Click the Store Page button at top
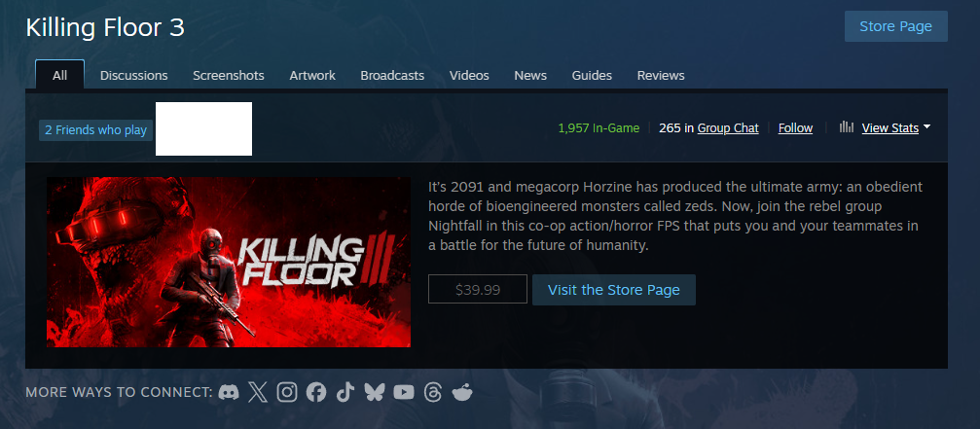980x429 pixels. click(895, 26)
